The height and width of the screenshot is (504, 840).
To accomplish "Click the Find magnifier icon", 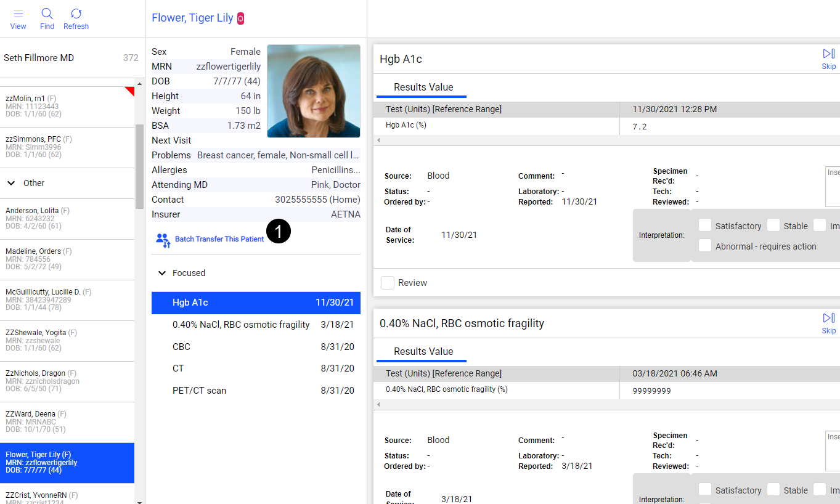I will [47, 14].
